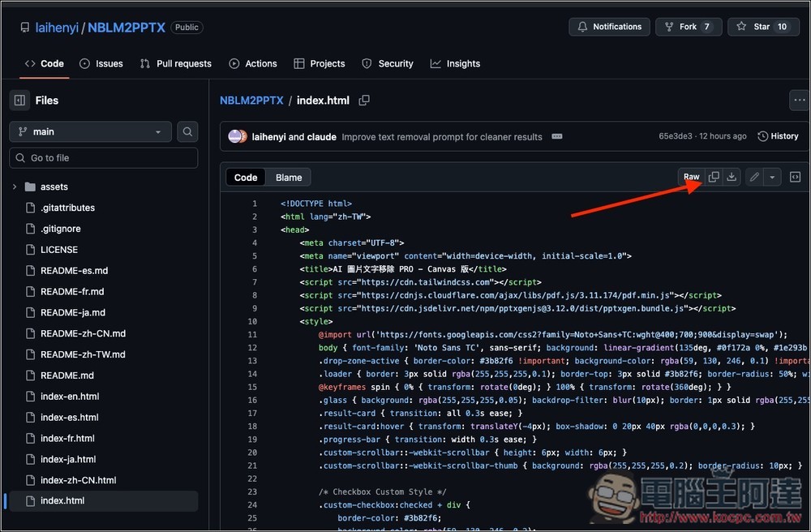The image size is (811, 532).
Task: Copy the index.html file path
Action: 364,101
